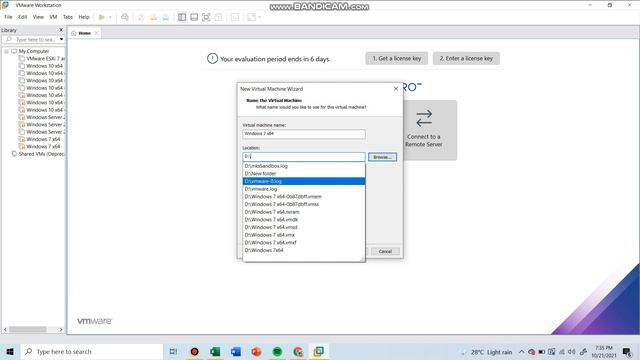
Task: Open the View menu
Action: pyautogui.click(x=38, y=17)
